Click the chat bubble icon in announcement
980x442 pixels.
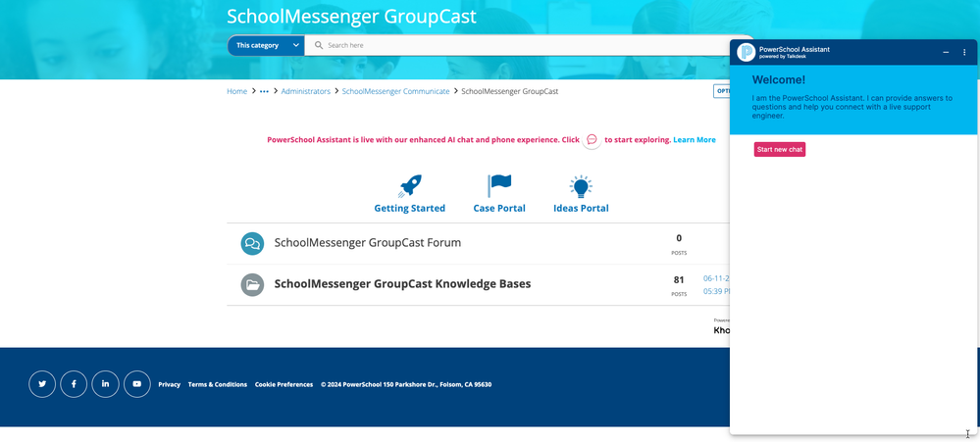click(x=592, y=140)
